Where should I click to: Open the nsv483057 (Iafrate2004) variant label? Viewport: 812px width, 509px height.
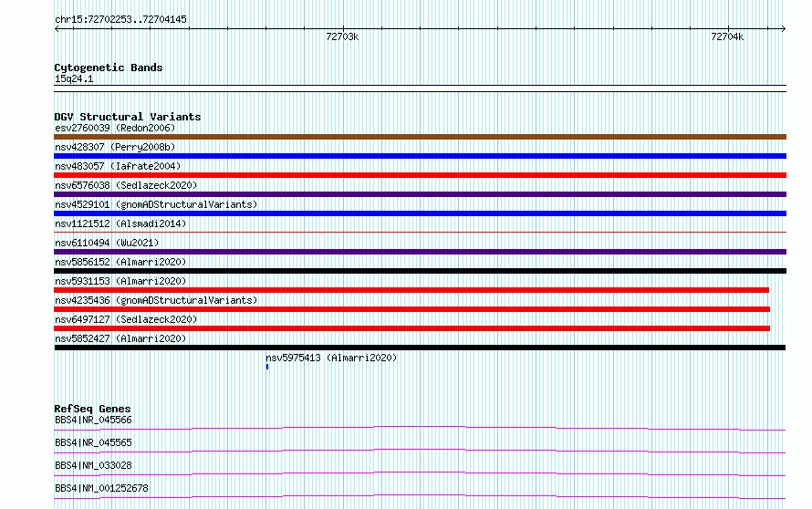point(118,166)
